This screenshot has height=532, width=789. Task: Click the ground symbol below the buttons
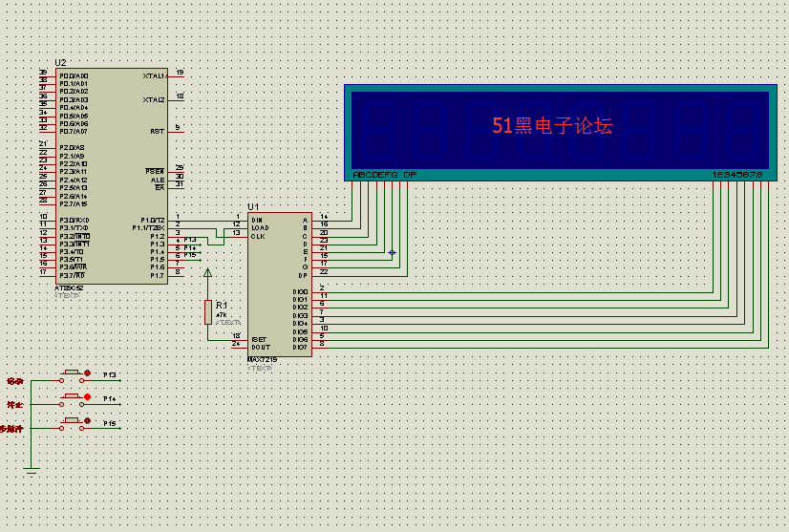(31, 470)
